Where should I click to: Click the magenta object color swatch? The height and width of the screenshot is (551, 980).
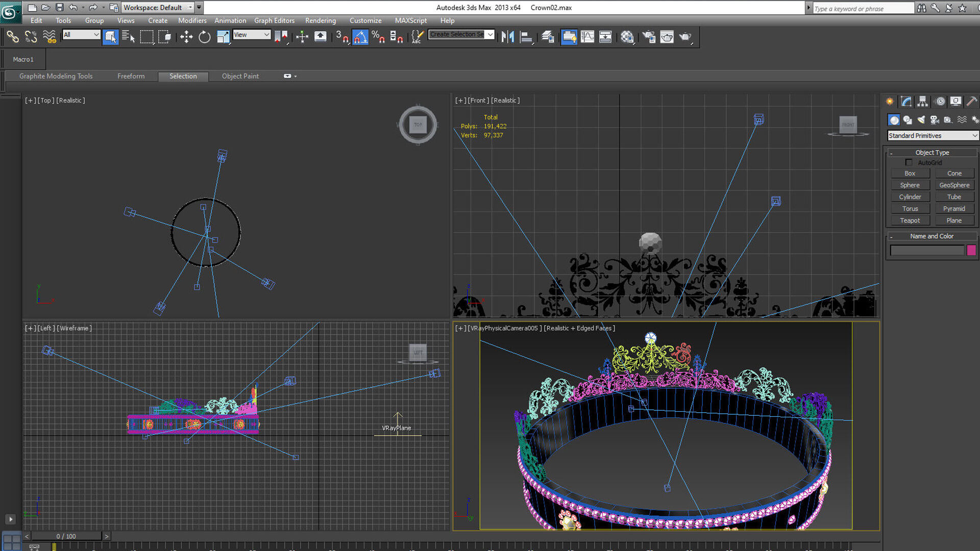tap(971, 250)
